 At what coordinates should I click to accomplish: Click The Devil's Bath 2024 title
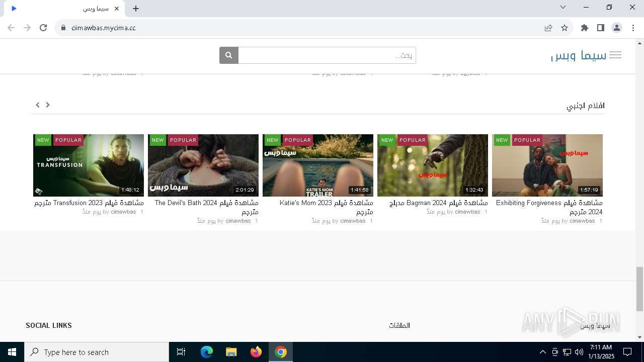click(206, 207)
